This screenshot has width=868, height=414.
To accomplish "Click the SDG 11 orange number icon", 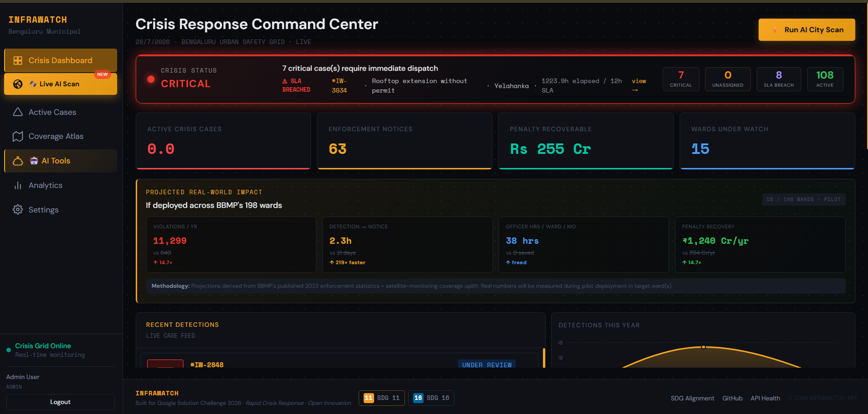I will coord(369,398).
